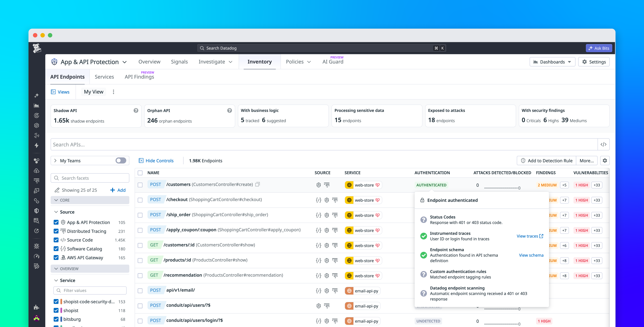Click Distributed Tracing source icon in /customers row
This screenshot has height=327, width=644.
(327, 185)
